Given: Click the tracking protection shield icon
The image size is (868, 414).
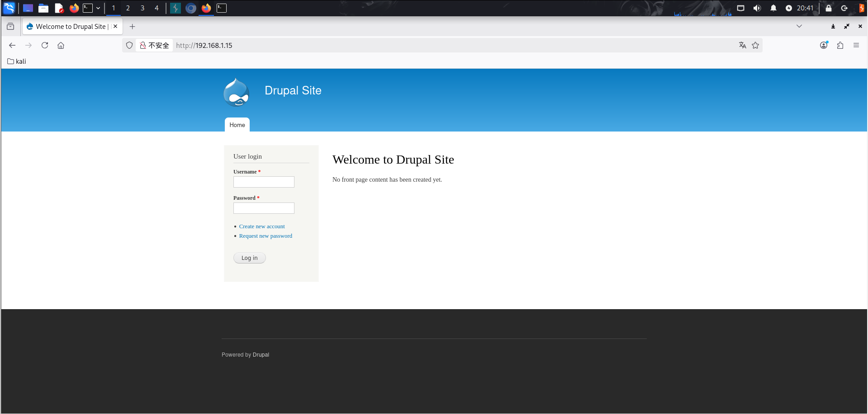Looking at the screenshot, I should [129, 45].
